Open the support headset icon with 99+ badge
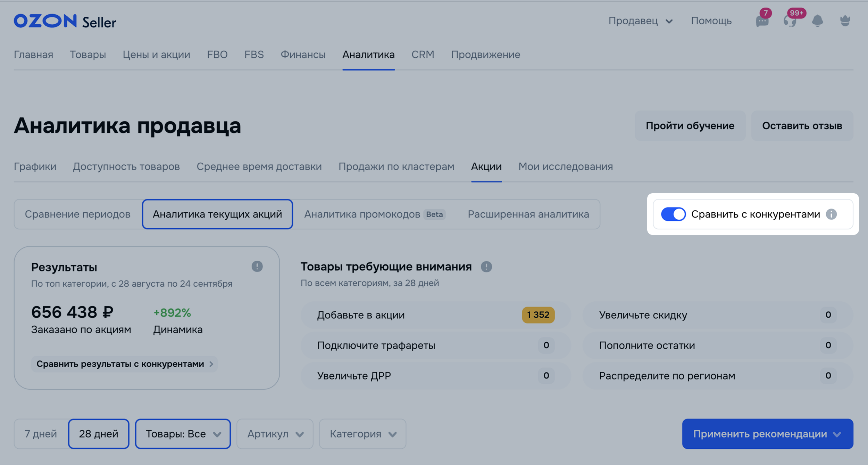This screenshot has height=465, width=868. click(x=790, y=21)
